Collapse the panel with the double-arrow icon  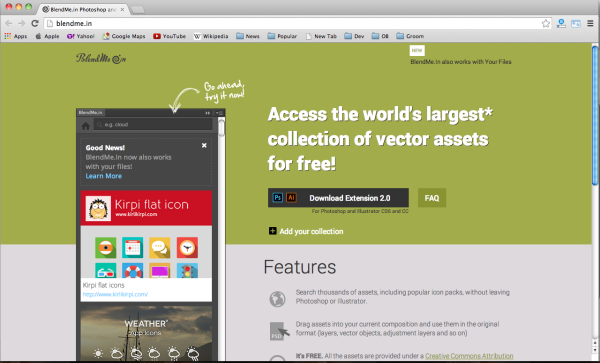208,113
